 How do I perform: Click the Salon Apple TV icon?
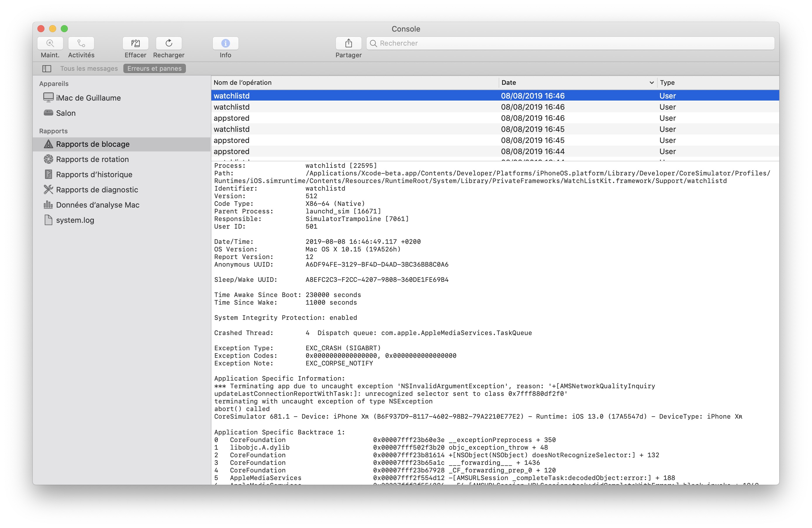[x=49, y=113]
